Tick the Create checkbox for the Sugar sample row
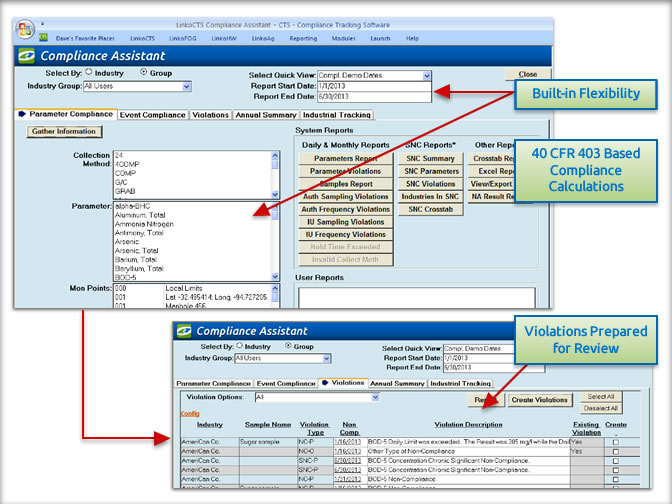The width and height of the screenshot is (672, 504). pyautogui.click(x=616, y=442)
